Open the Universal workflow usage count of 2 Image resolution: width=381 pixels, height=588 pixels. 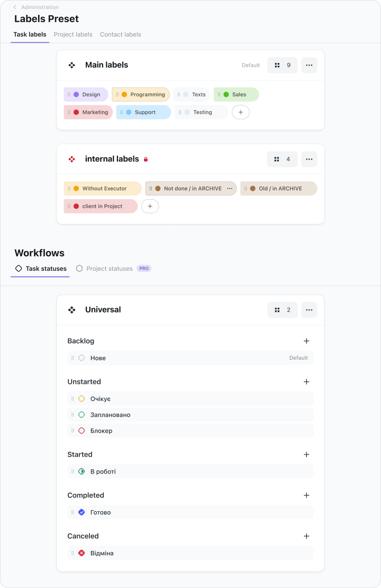tap(283, 310)
